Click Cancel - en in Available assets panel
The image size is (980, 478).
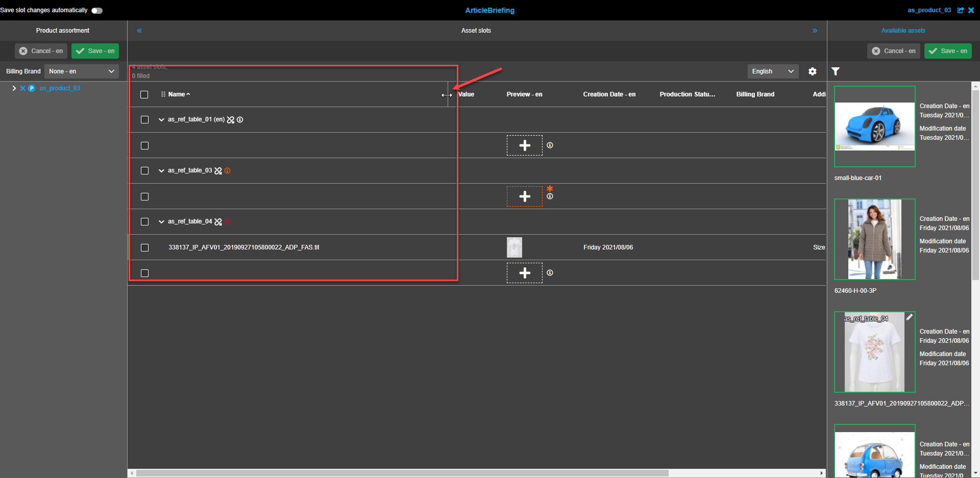(x=894, y=51)
